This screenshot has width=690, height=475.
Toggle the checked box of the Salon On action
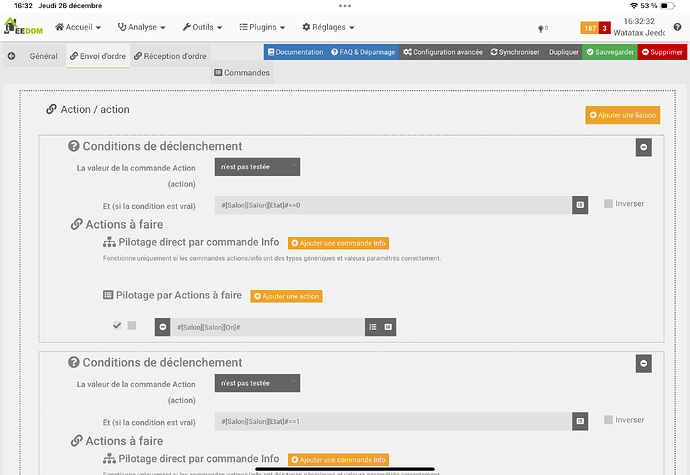(117, 326)
